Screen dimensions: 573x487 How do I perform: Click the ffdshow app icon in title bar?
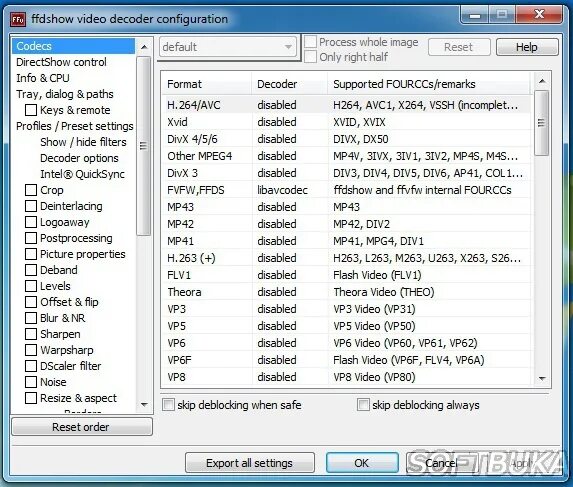tap(18, 19)
